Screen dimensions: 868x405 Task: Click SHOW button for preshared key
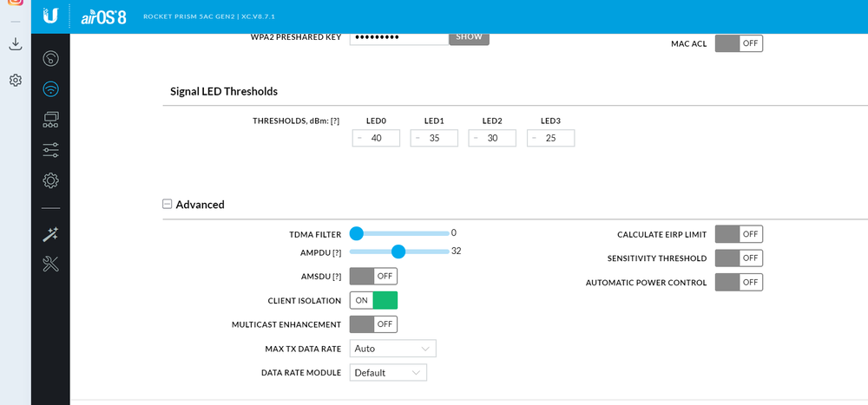click(x=469, y=37)
